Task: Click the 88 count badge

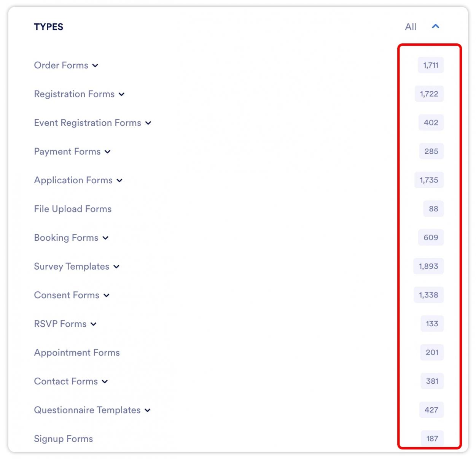Action: [433, 209]
